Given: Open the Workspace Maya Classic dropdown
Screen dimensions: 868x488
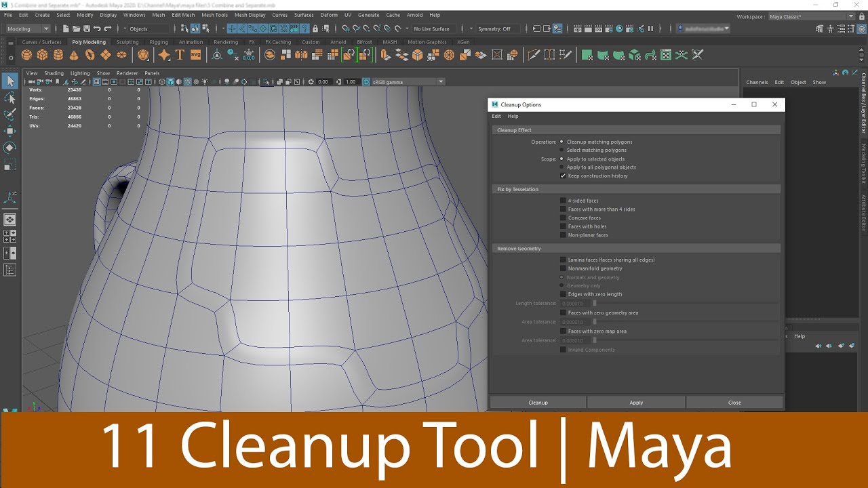Looking at the screenshot, I should 812,16.
